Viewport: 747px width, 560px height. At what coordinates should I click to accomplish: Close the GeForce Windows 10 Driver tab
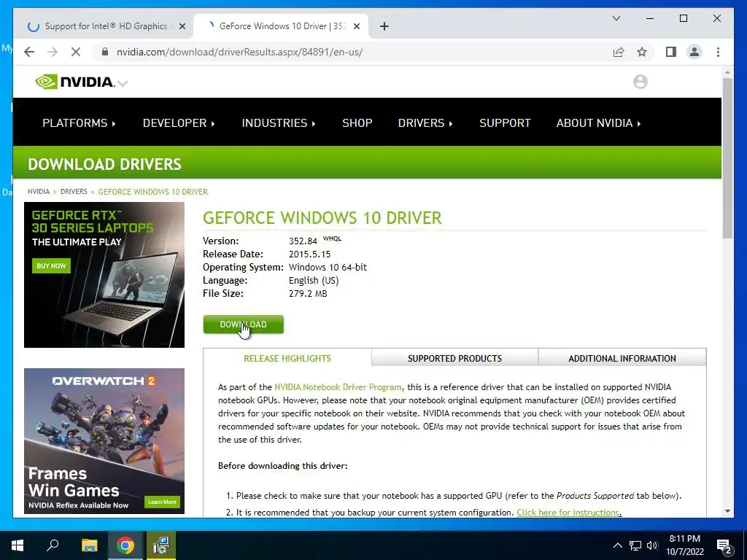pyautogui.click(x=356, y=27)
